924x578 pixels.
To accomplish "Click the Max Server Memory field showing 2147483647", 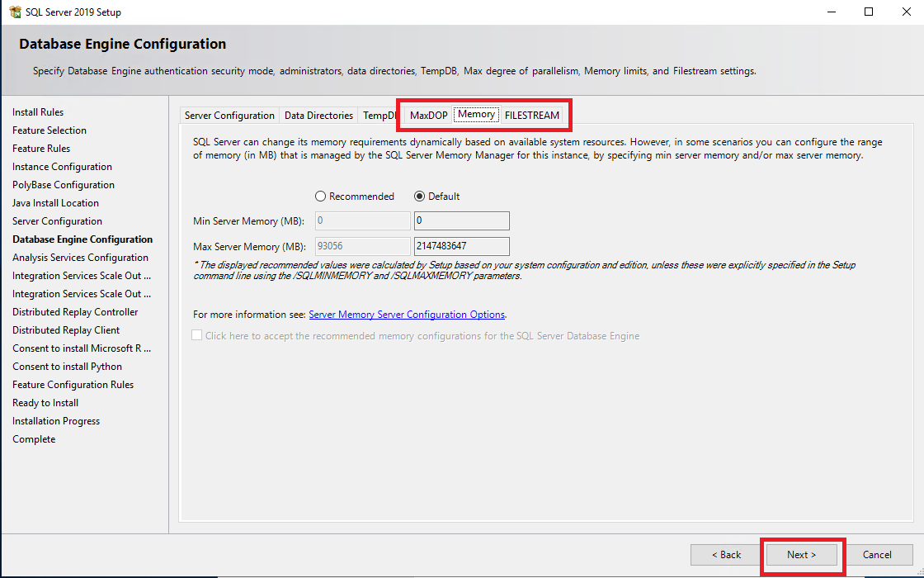I will pos(461,246).
